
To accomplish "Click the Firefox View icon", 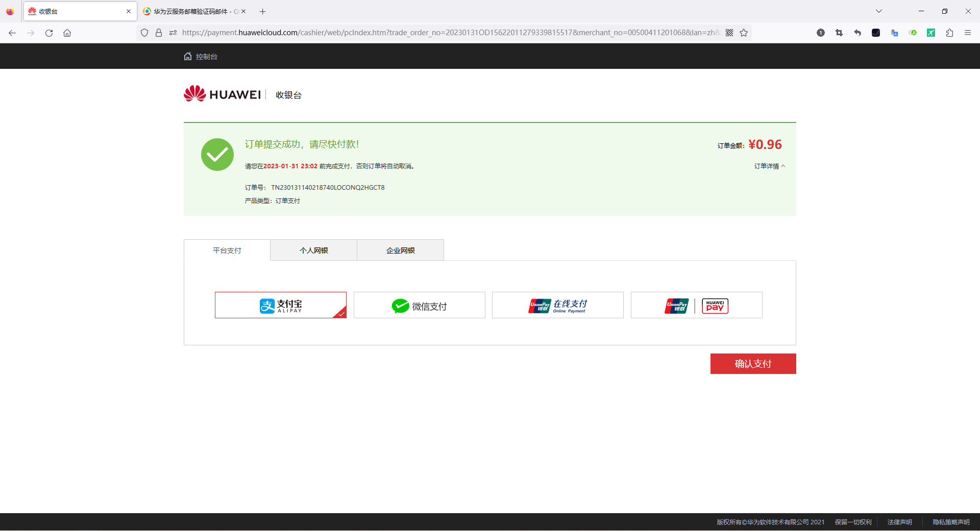I will (10, 11).
